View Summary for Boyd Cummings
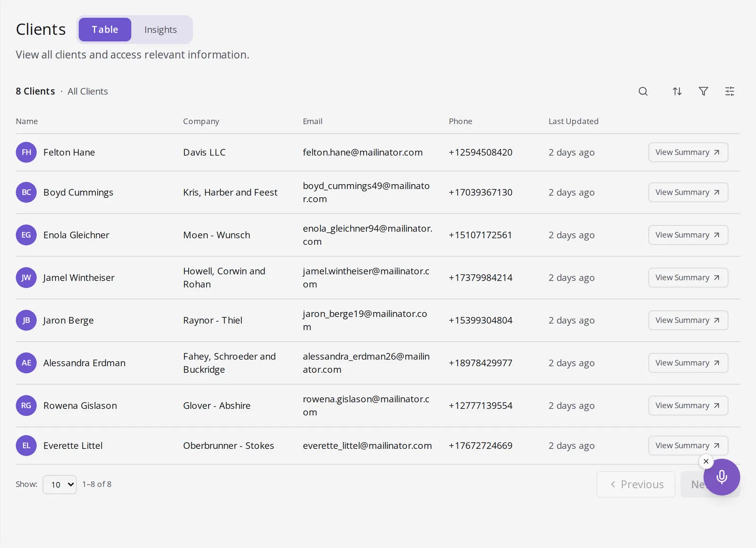Viewport: 756px width, 548px height. [x=688, y=192]
